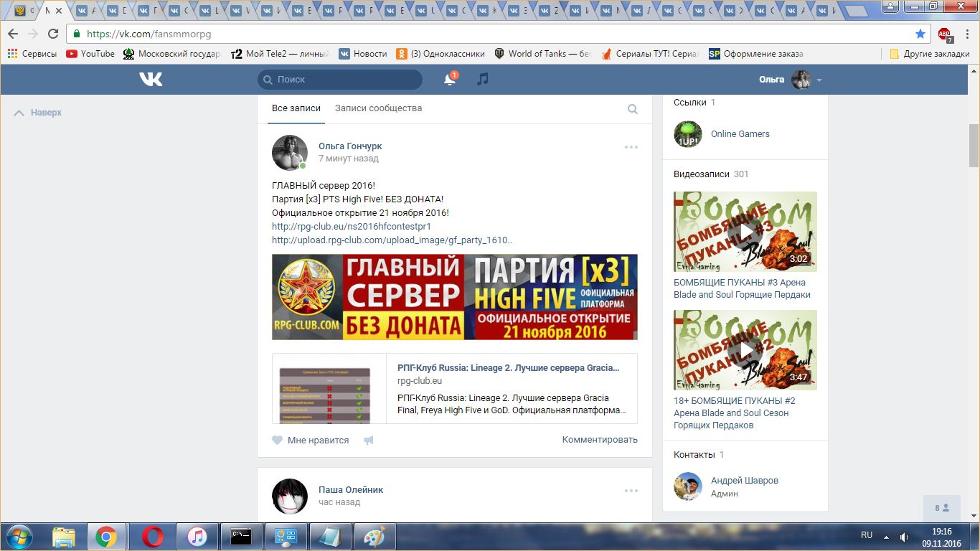Screen dimensions: 980x551
Task: Open the VK notifications bell
Action: click(450, 79)
